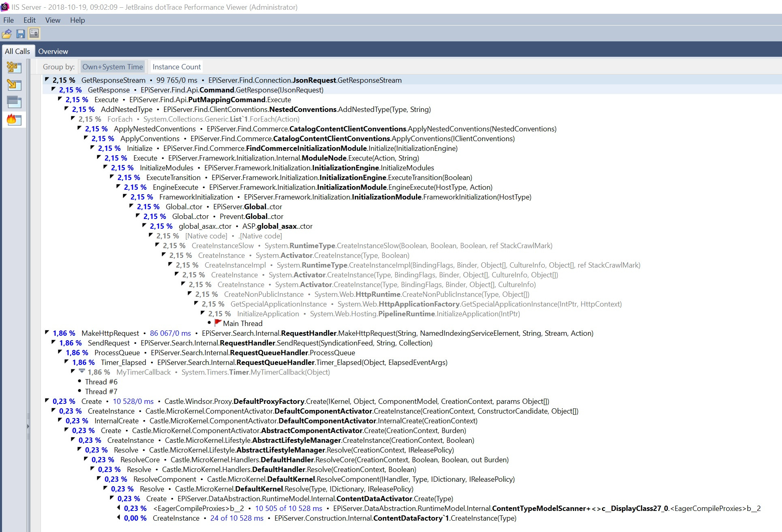Click the 86 067/0 ms timing link

[170, 333]
